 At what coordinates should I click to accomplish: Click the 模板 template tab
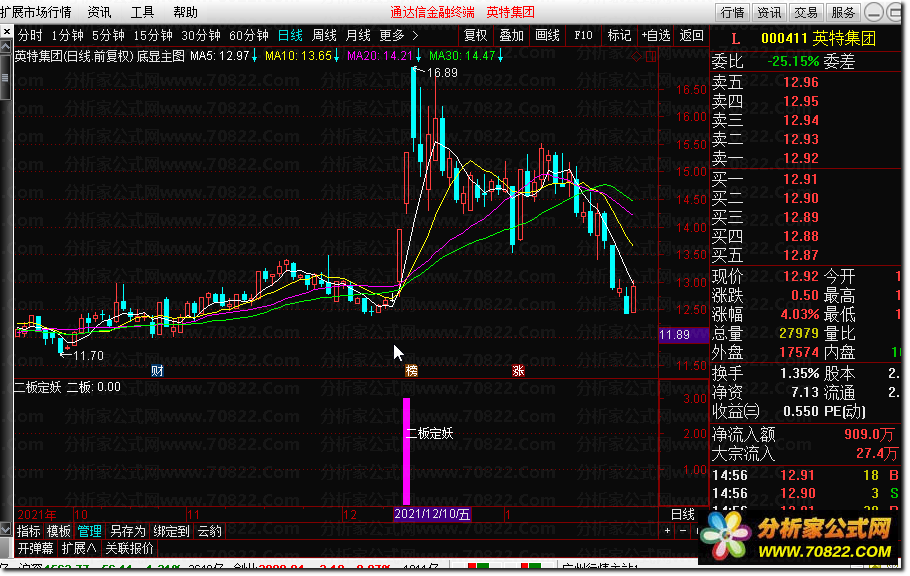[x=59, y=531]
